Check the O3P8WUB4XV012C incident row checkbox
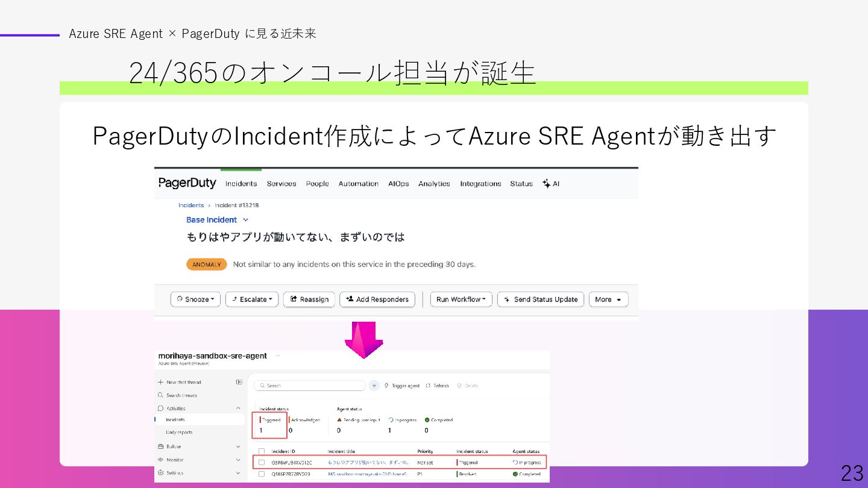 click(x=262, y=463)
